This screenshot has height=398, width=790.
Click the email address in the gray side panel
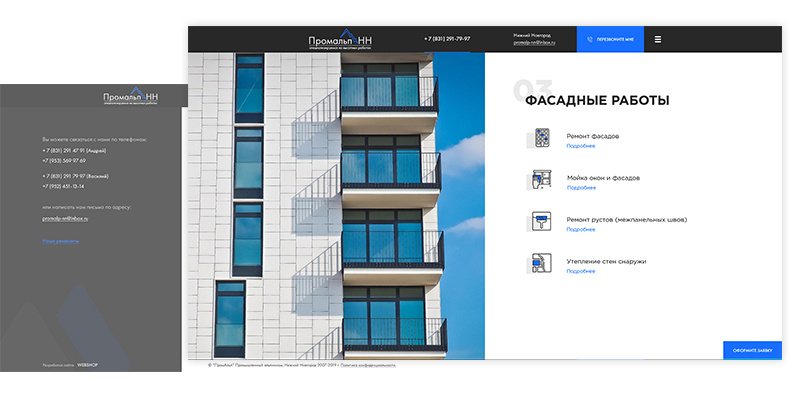tap(65, 219)
